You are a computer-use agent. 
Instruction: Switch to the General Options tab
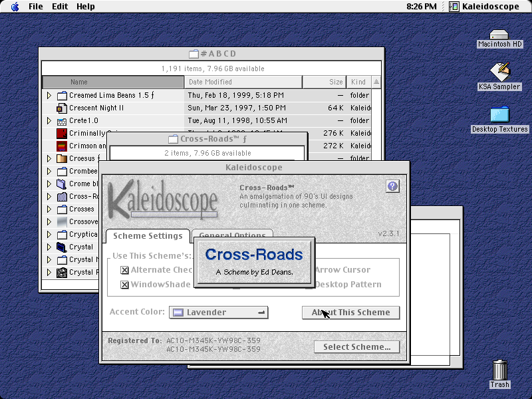(232, 234)
